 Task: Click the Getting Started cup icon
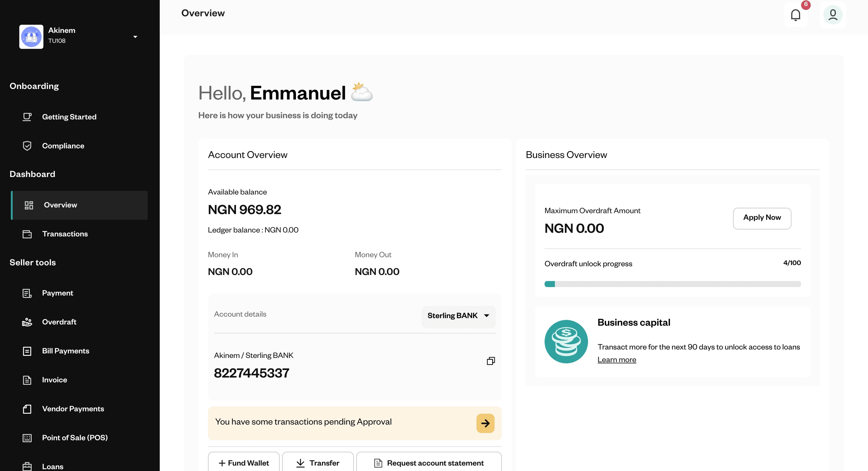tap(27, 117)
